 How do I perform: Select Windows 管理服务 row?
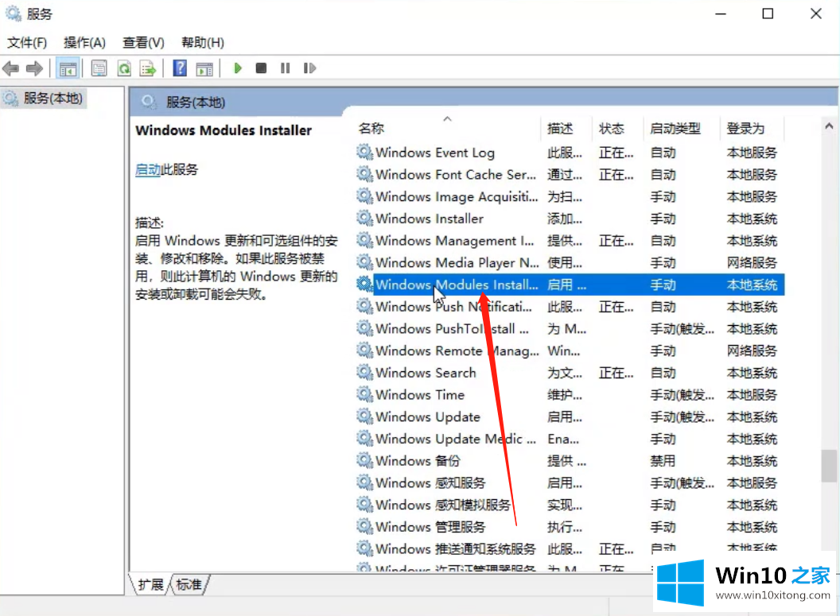pos(570,527)
